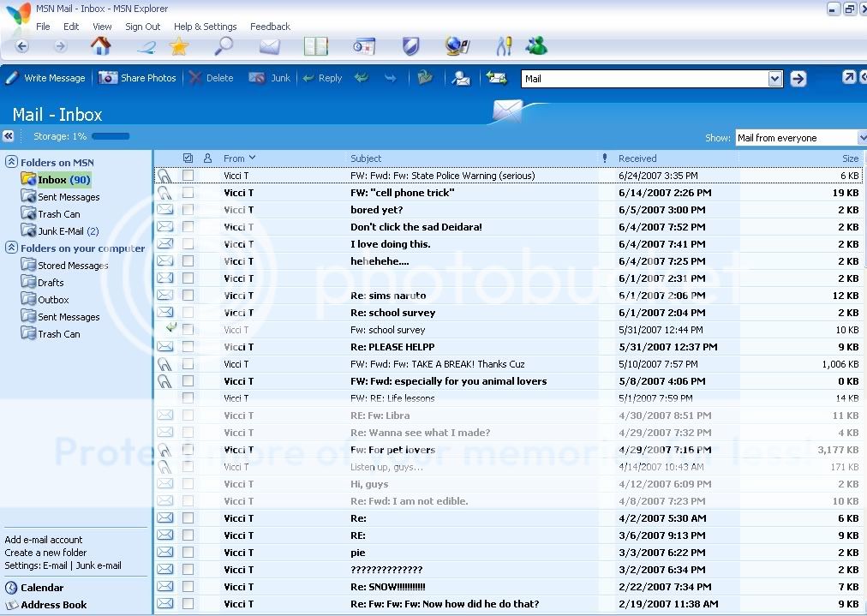
Task: Open the Help & Settings menu
Action: (205, 27)
